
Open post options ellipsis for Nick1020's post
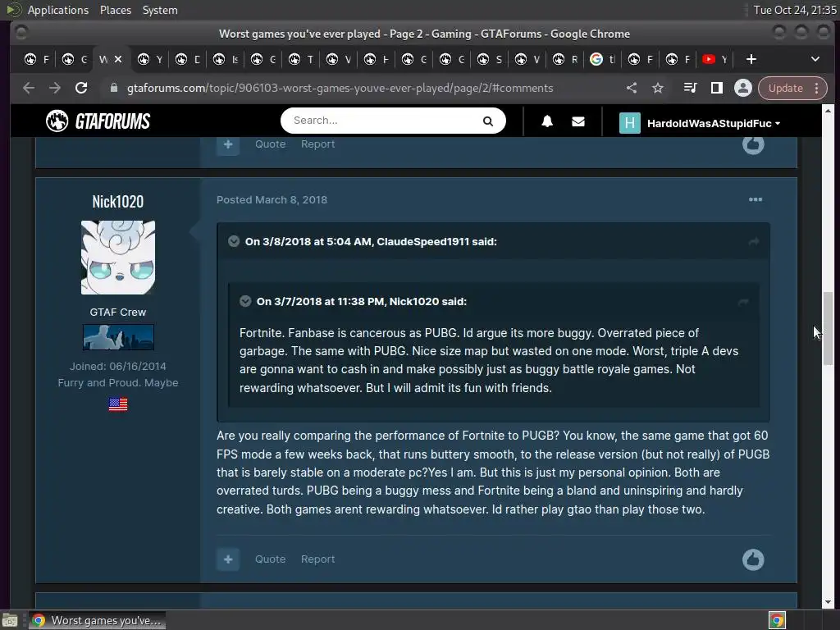tap(756, 200)
